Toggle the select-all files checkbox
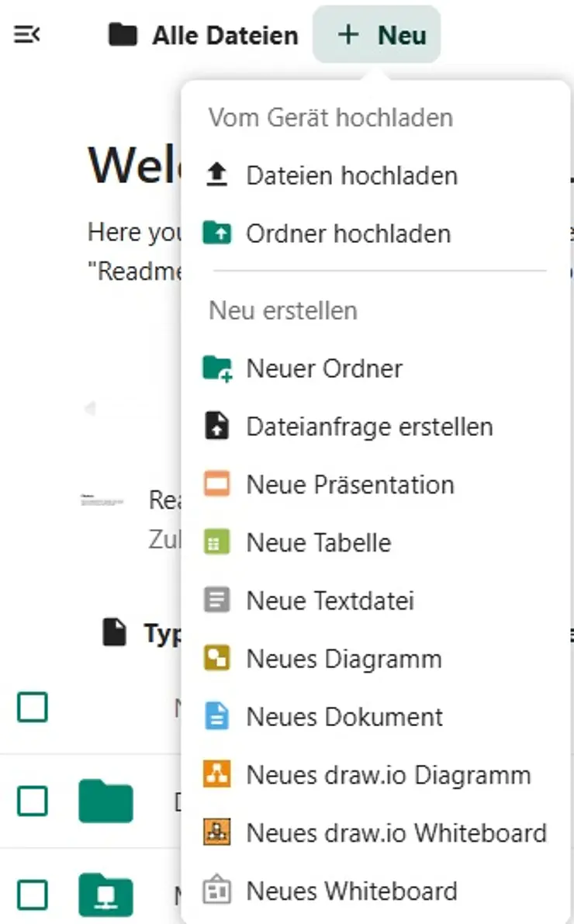 33,708
